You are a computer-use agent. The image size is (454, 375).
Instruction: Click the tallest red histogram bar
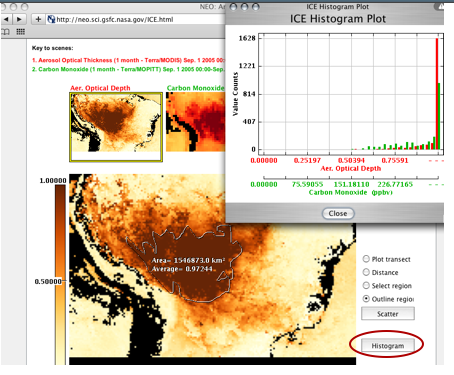437,94
